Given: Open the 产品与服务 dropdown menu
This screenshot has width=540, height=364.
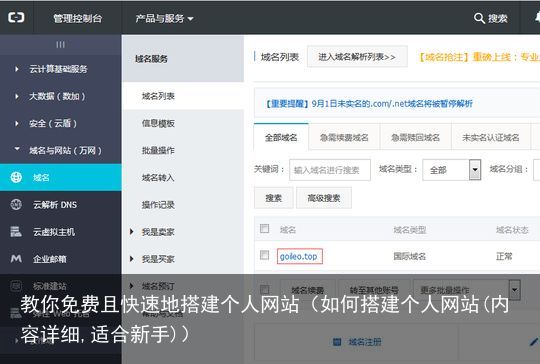Looking at the screenshot, I should pyautogui.click(x=164, y=18).
